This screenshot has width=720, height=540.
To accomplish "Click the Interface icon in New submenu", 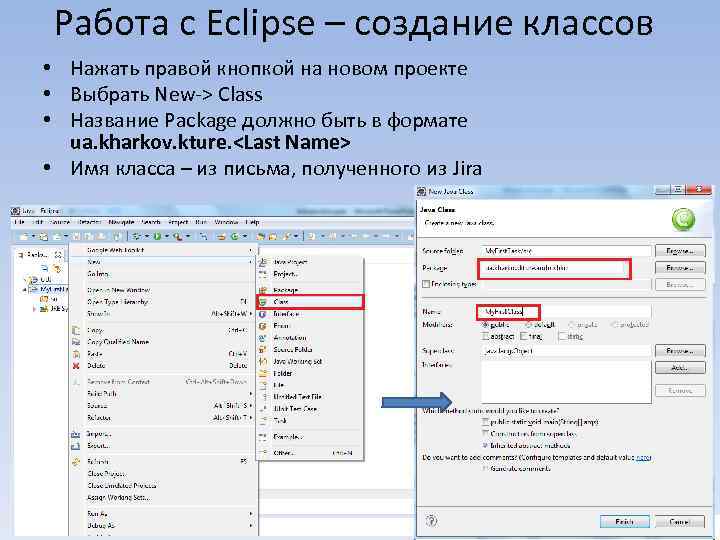I will [263, 314].
